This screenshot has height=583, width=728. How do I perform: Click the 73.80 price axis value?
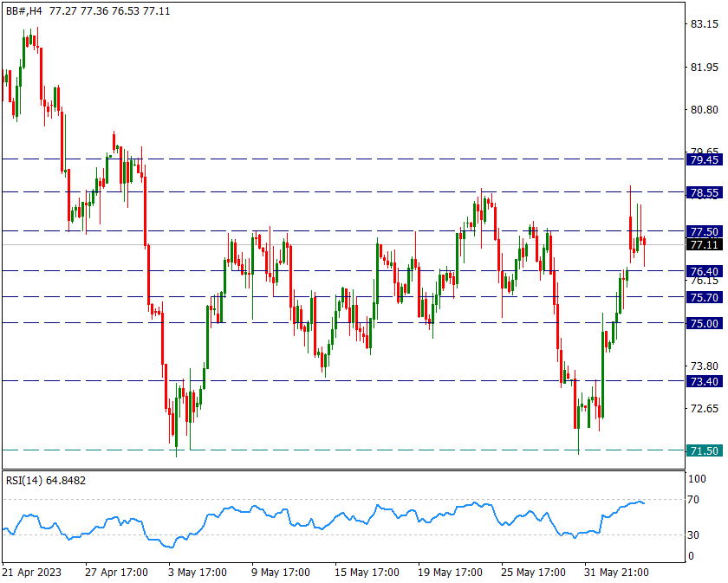[x=705, y=366]
